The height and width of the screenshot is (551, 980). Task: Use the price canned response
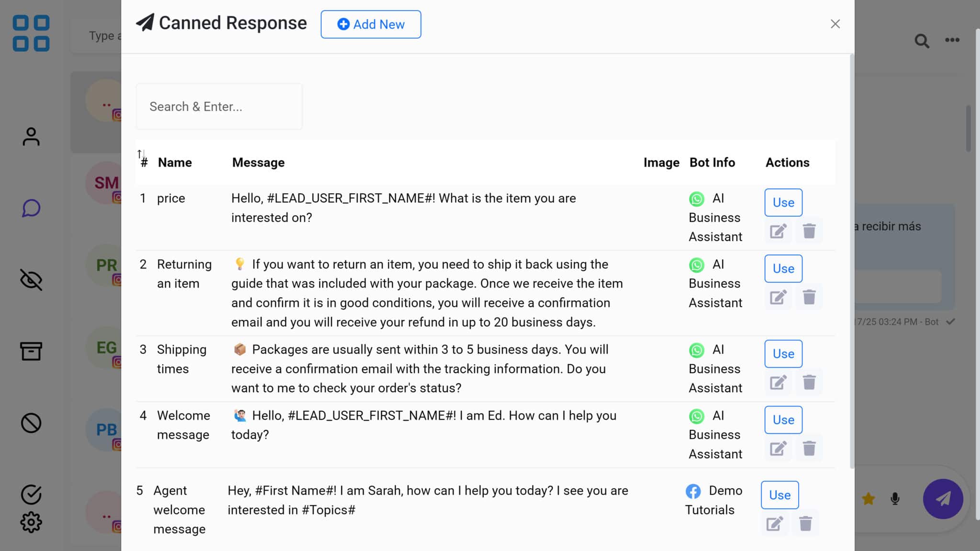783,202
